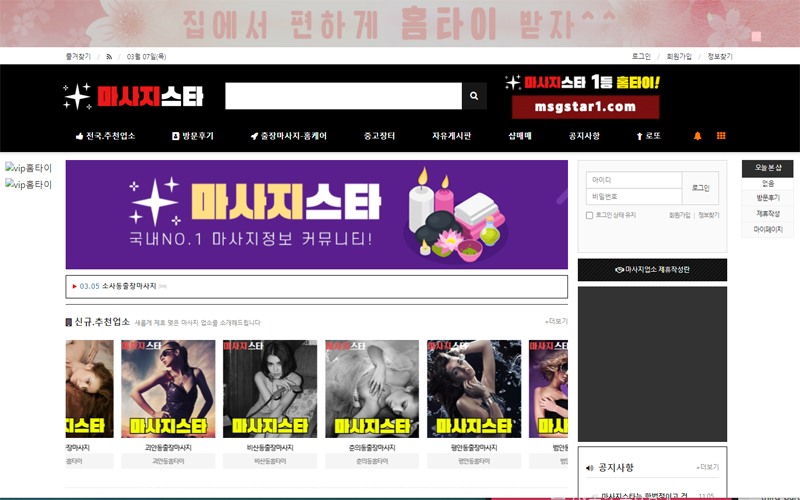
Task: Click the search magnifier icon button
Action: tap(474, 96)
